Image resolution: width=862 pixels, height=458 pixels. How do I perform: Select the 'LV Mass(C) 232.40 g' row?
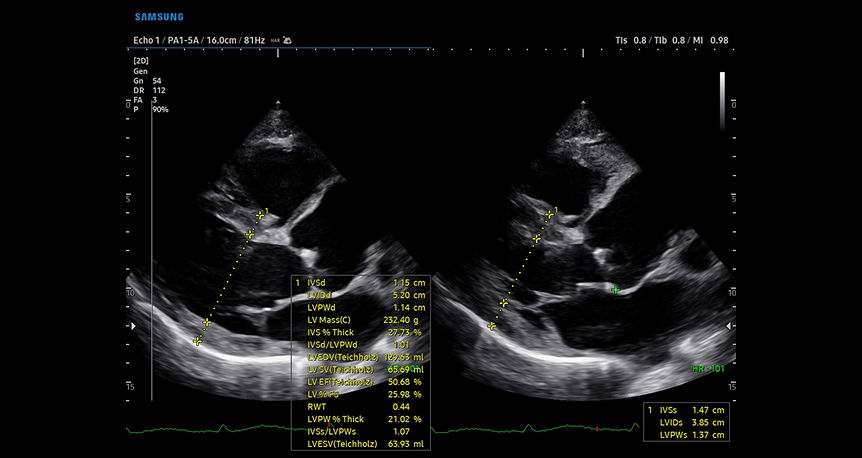tap(361, 320)
